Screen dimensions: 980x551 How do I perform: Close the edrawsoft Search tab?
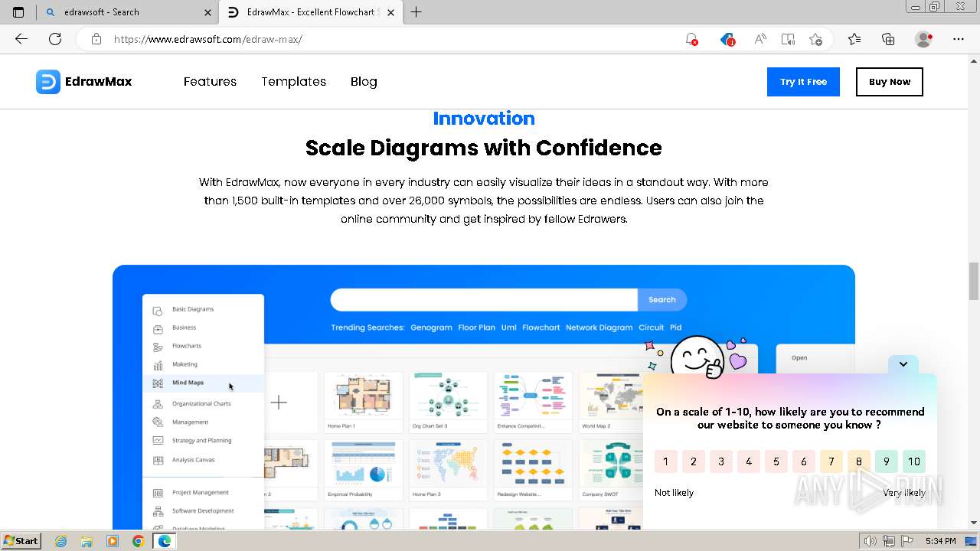208,12
